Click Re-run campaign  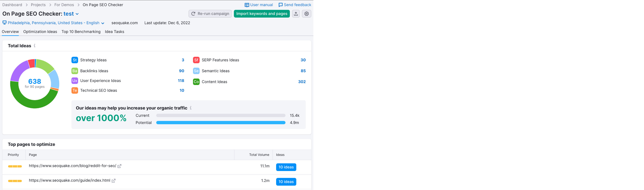[x=210, y=14]
